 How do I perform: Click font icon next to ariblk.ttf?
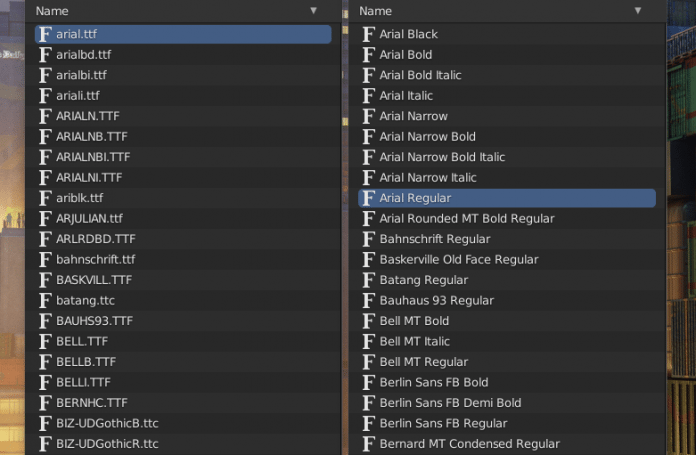(45, 198)
